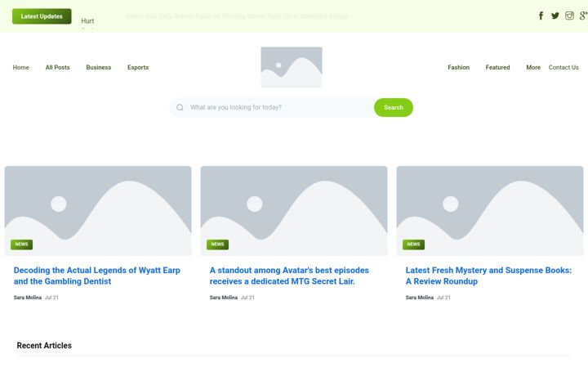Click the site logo placeholder image
588x368 pixels.
pyautogui.click(x=292, y=67)
